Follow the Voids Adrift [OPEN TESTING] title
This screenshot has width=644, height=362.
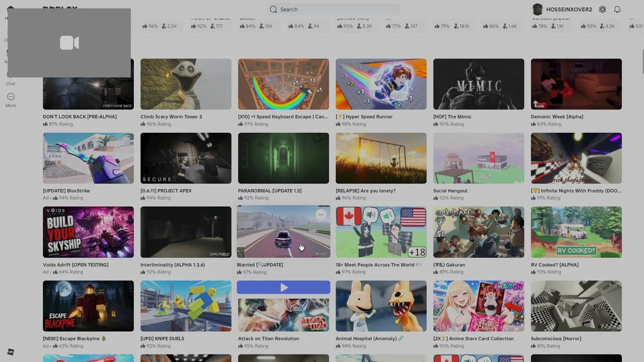pyautogui.click(x=75, y=265)
